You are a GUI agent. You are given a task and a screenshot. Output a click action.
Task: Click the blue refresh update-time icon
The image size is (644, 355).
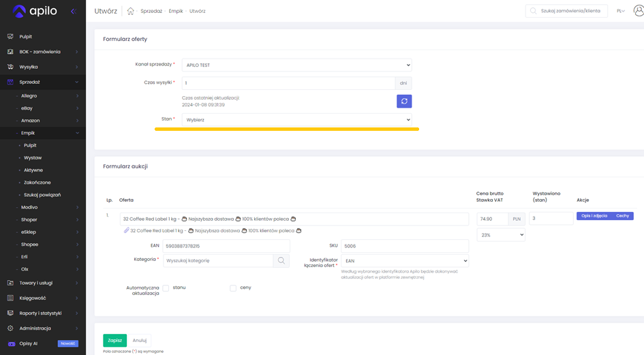[404, 102]
